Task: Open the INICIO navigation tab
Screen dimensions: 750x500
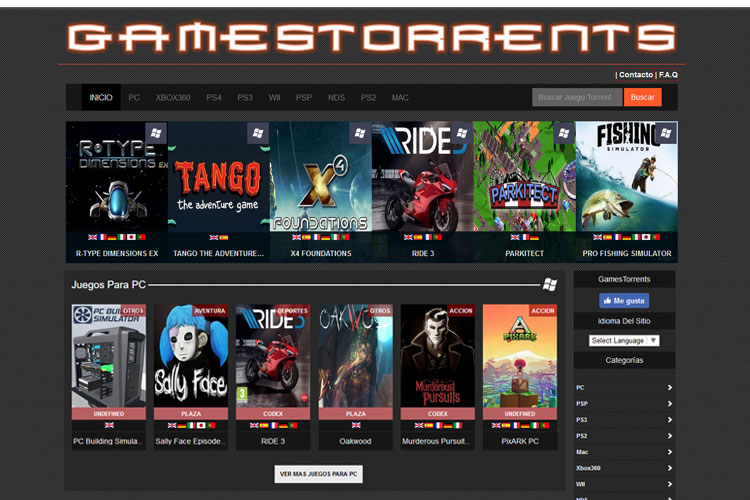Action: click(x=101, y=98)
